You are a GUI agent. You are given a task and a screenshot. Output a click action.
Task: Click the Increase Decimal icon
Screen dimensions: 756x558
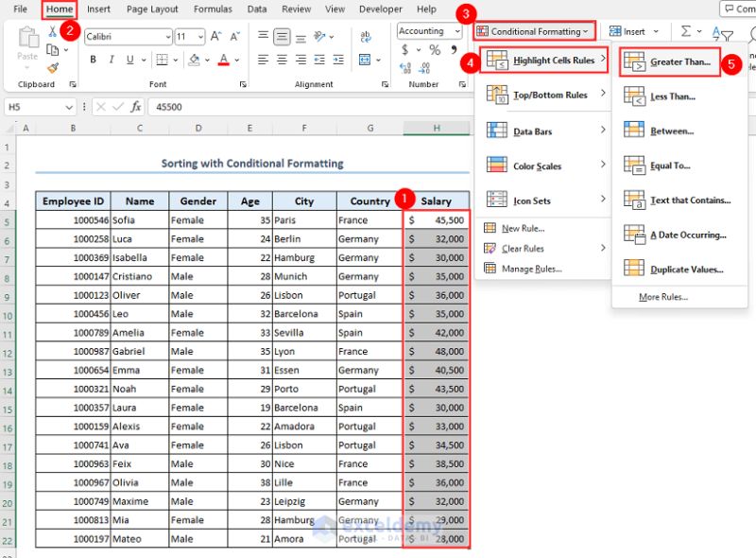tap(404, 67)
